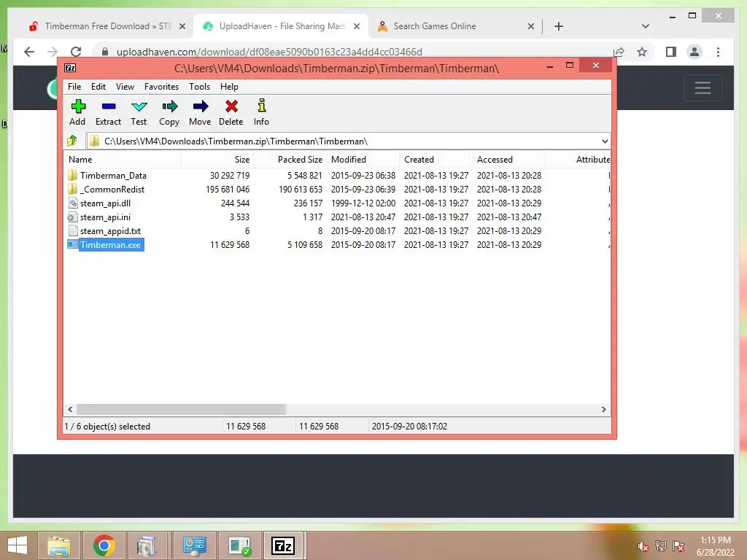747x560 pixels.
Task: Click the 7-Zip path input field
Action: point(348,141)
